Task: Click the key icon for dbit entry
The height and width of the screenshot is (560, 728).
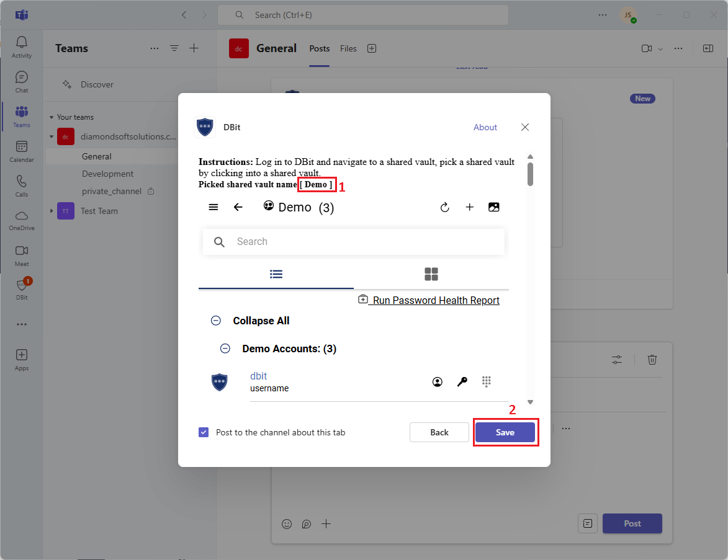Action: tap(462, 382)
